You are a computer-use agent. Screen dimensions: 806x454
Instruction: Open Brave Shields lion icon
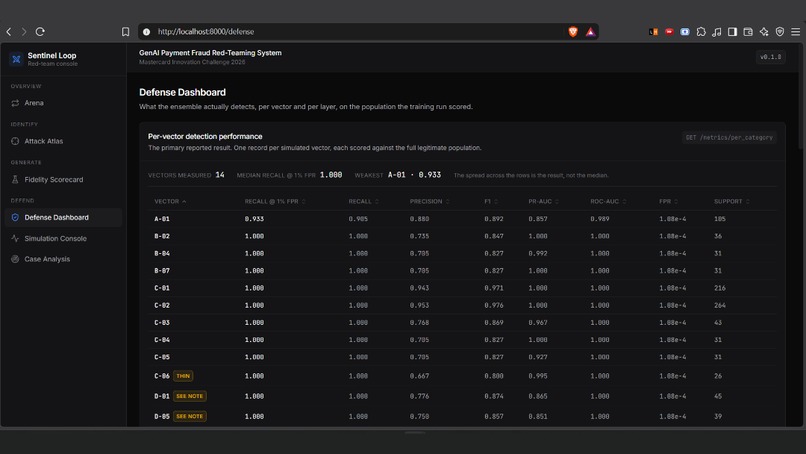pos(573,32)
